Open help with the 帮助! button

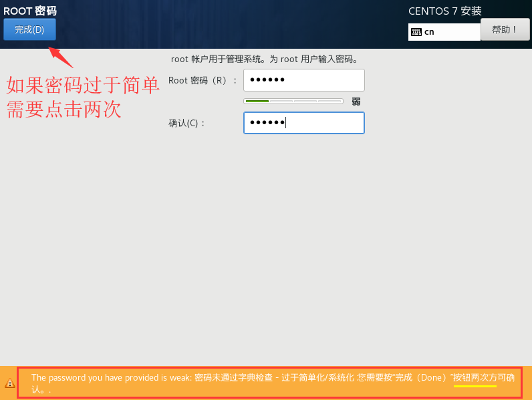[x=505, y=29]
